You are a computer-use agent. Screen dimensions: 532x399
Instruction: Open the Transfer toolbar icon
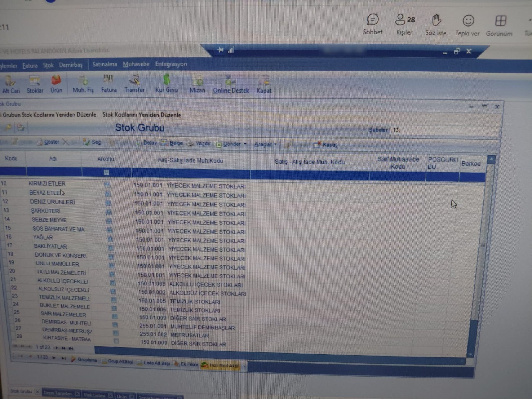(x=134, y=83)
